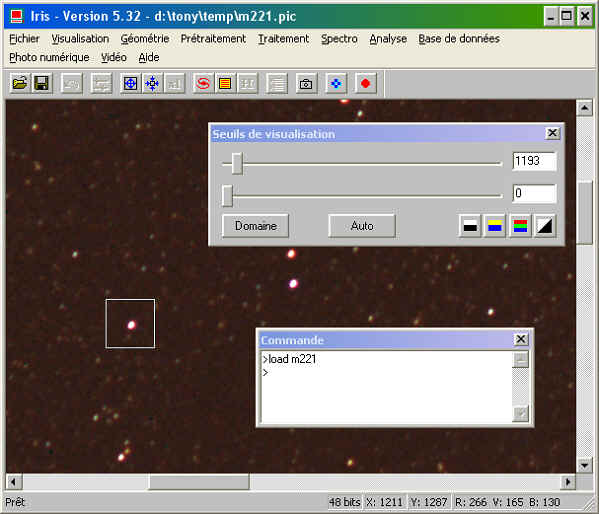This screenshot has width=599, height=514.
Task: Select the black and white palette button
Action: point(470,226)
